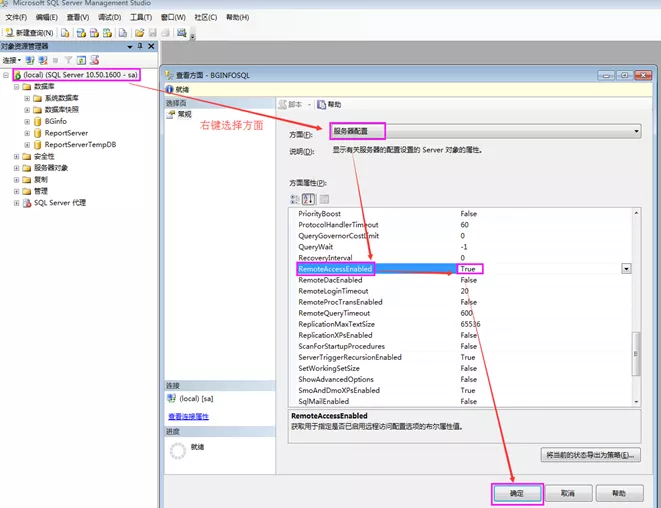Click the 新建查询 (New Query) toolbar button
Image resolution: width=661 pixels, height=508 pixels.
[x=29, y=33]
